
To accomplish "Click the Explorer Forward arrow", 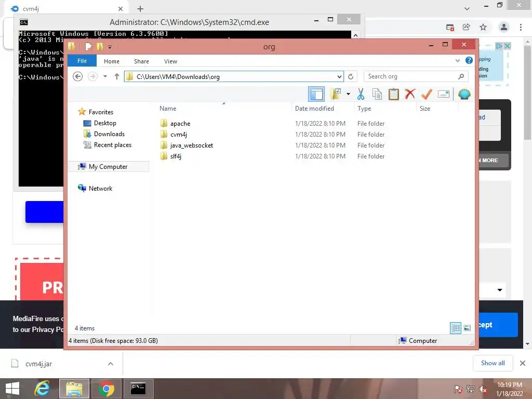I will (92, 76).
